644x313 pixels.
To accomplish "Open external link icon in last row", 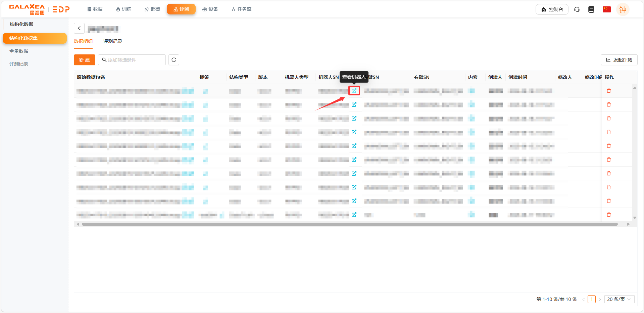I will [x=354, y=215].
